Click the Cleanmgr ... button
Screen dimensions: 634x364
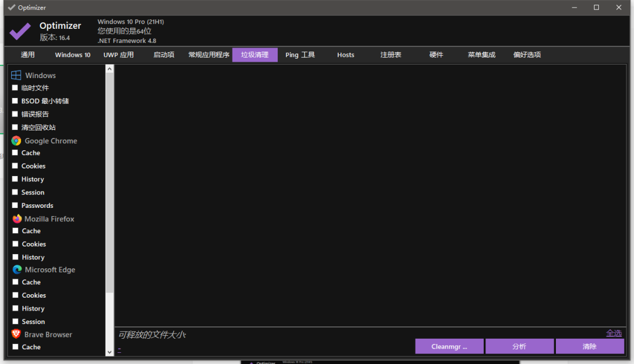449,346
